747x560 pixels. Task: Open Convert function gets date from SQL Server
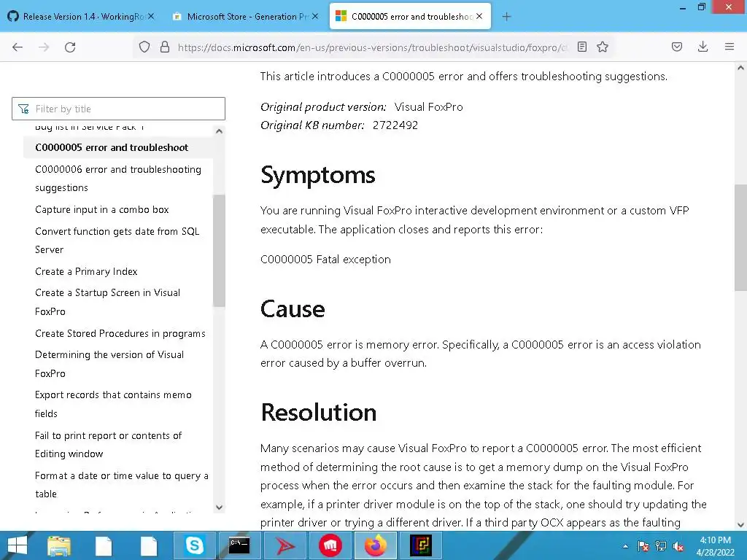pos(117,241)
